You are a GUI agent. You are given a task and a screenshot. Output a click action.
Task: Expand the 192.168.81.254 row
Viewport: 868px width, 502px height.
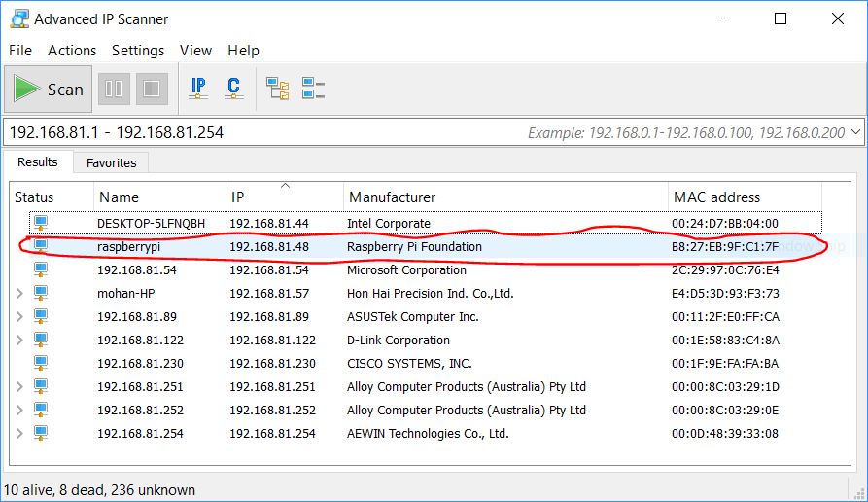pos(19,433)
